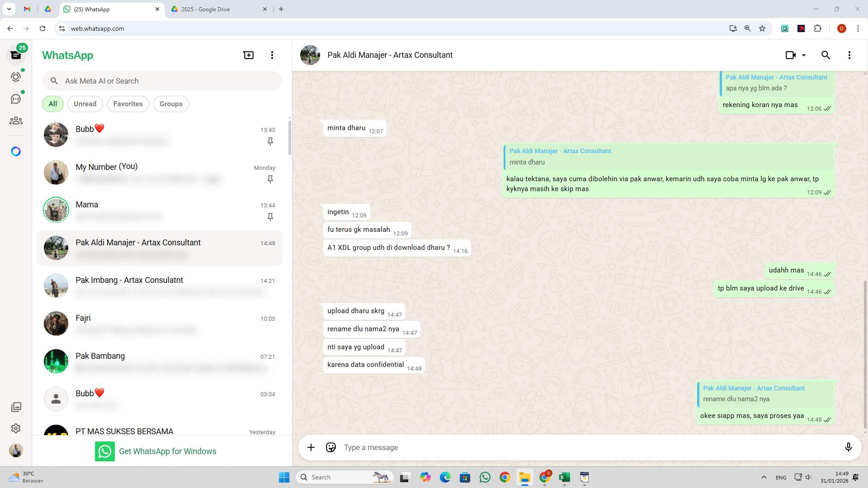The height and width of the screenshot is (488, 868).
Task: Launch Excel from the taskbar
Action: [564, 478]
